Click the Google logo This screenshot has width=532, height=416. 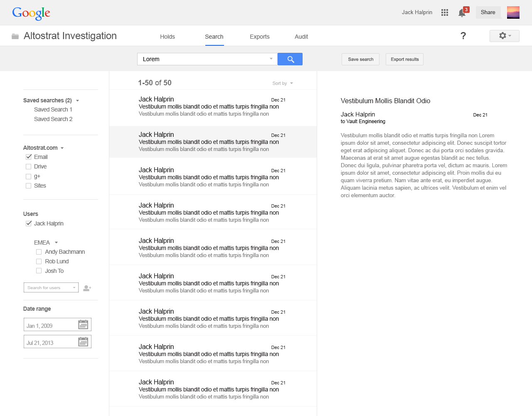[31, 13]
